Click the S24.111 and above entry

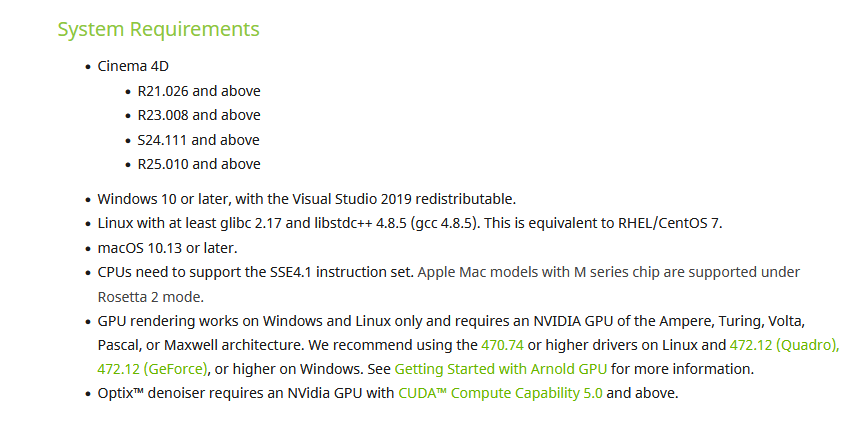point(198,140)
